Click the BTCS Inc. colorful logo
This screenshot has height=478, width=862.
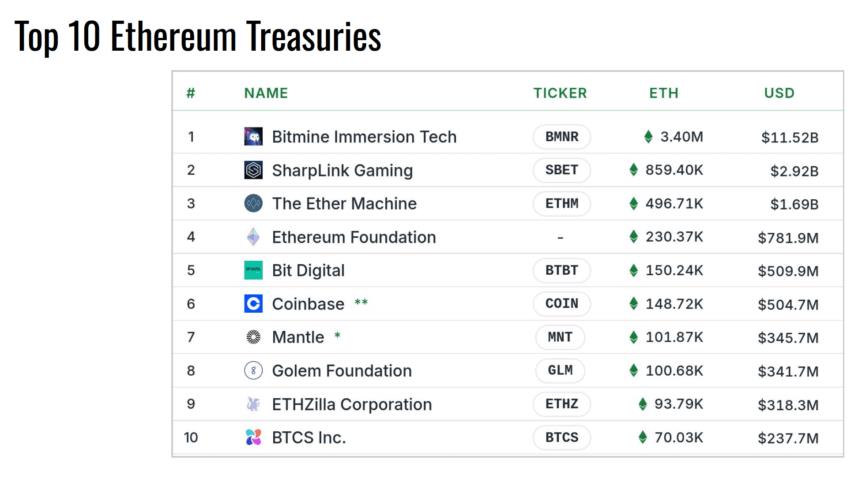(253, 437)
